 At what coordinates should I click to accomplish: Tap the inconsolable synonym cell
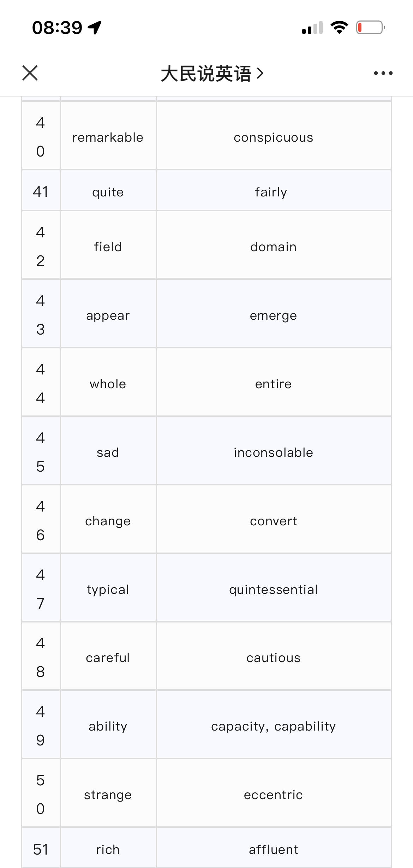tap(274, 450)
